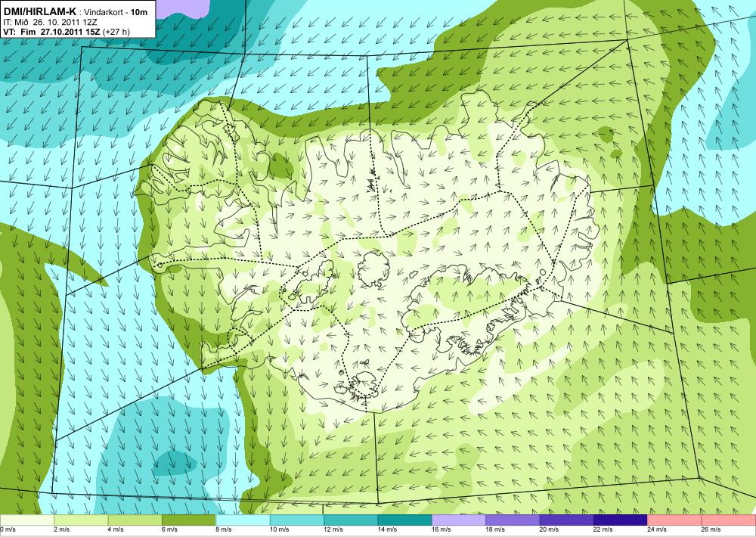Click the light green 2–4 m/s legend swatch

click(x=81, y=520)
